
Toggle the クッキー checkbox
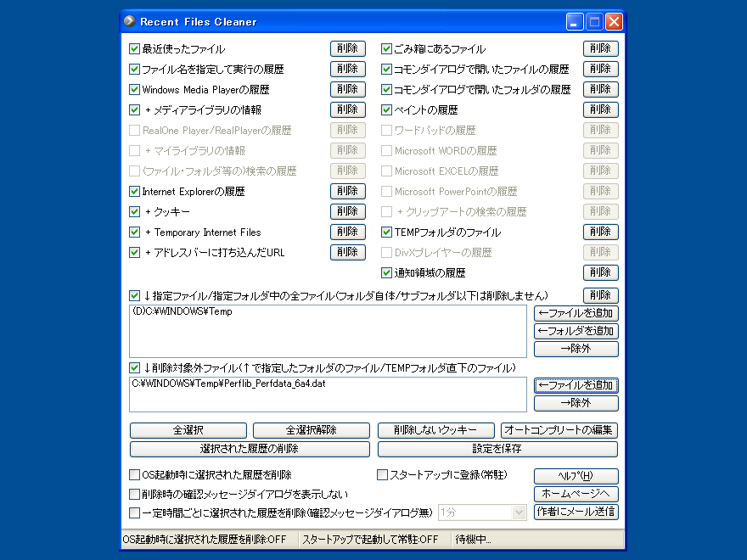[134, 211]
